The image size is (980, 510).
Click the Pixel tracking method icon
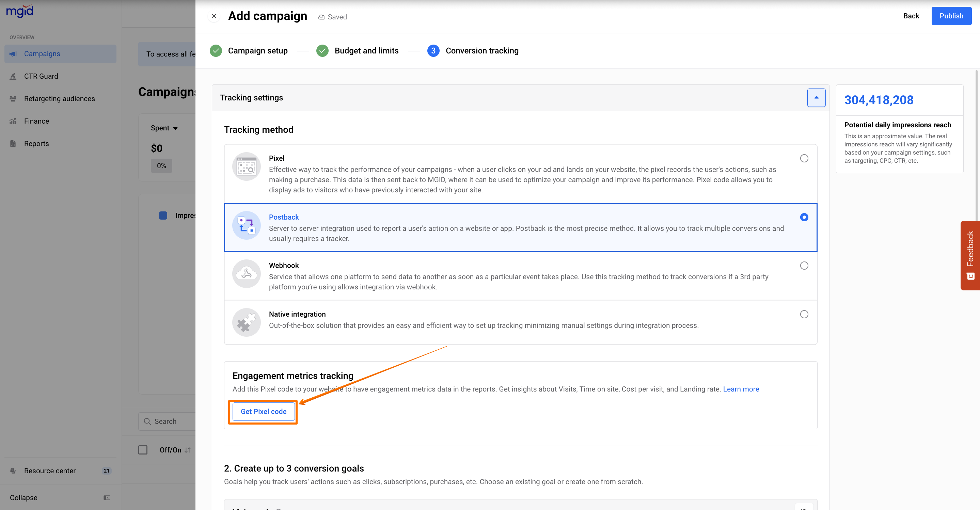pyautogui.click(x=246, y=166)
